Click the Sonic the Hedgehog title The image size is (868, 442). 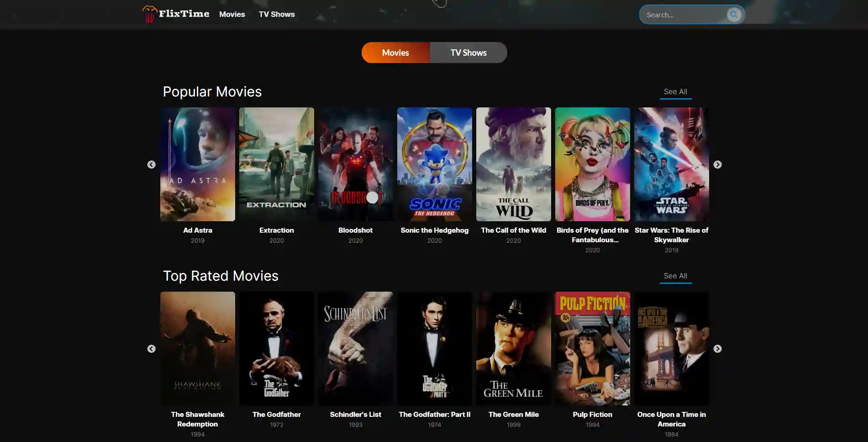(435, 230)
